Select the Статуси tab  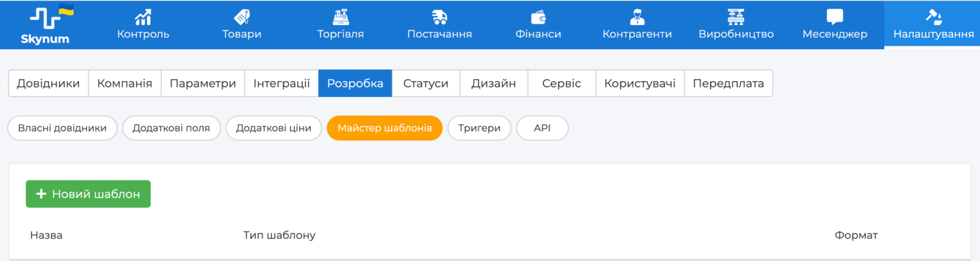click(x=426, y=84)
